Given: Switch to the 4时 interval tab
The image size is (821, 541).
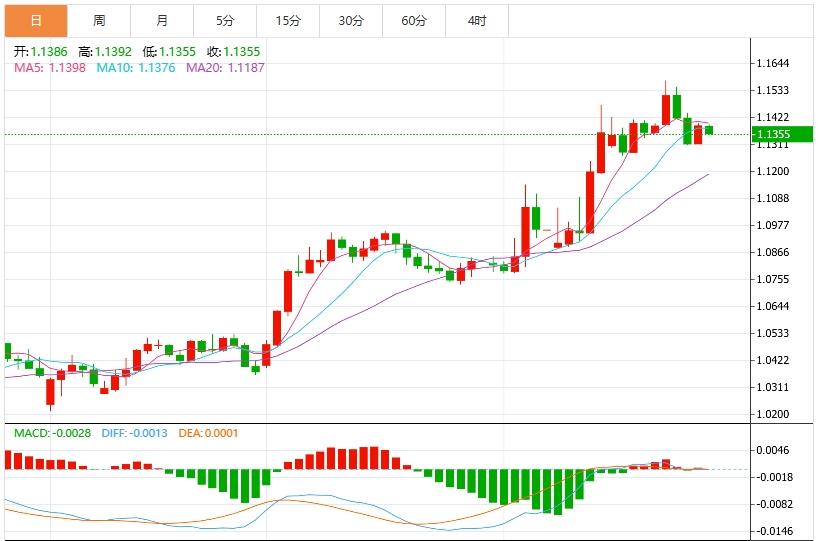Looking at the screenshot, I should (477, 20).
